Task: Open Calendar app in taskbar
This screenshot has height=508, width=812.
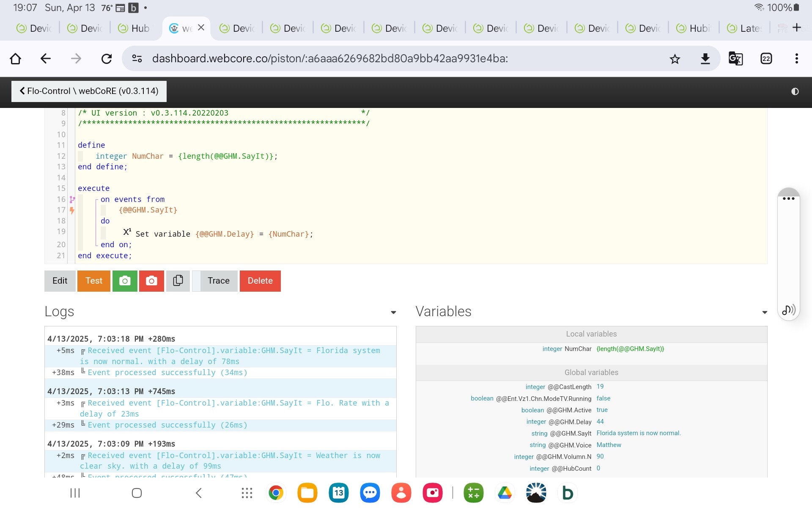Action: [339, 493]
